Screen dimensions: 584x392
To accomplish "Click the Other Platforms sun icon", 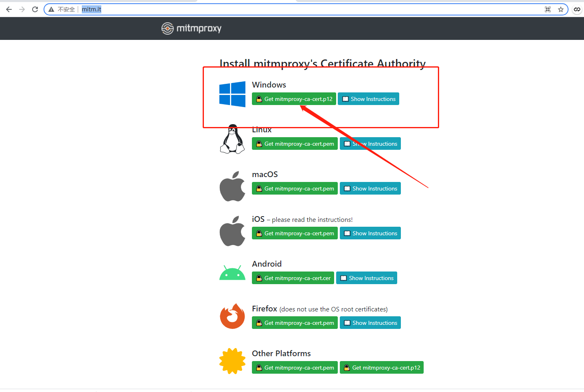I will click(x=232, y=361).
